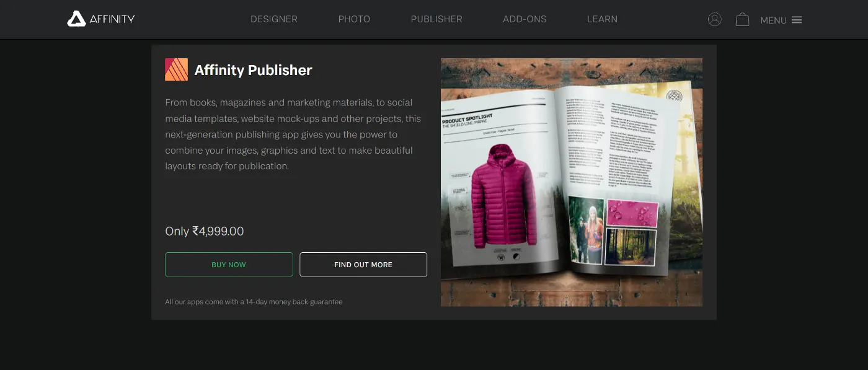868x370 pixels.
Task: Click the Affinity Publisher heading
Action: point(254,70)
